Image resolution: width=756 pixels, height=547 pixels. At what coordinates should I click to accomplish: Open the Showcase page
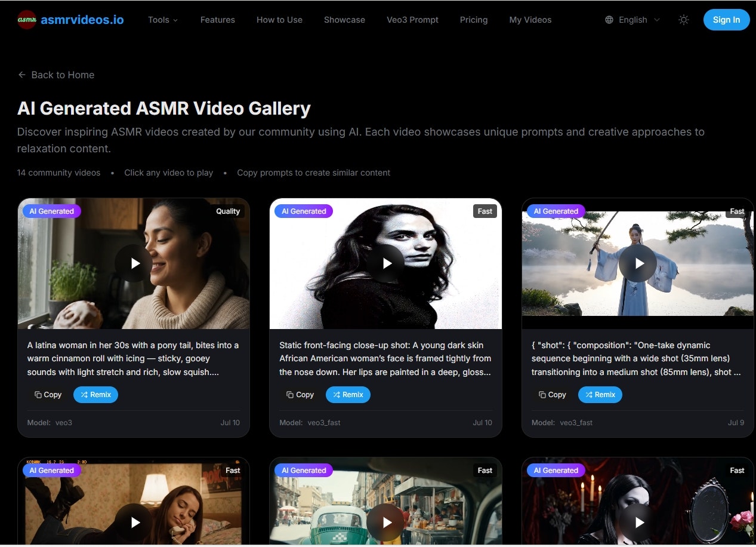pyautogui.click(x=344, y=20)
